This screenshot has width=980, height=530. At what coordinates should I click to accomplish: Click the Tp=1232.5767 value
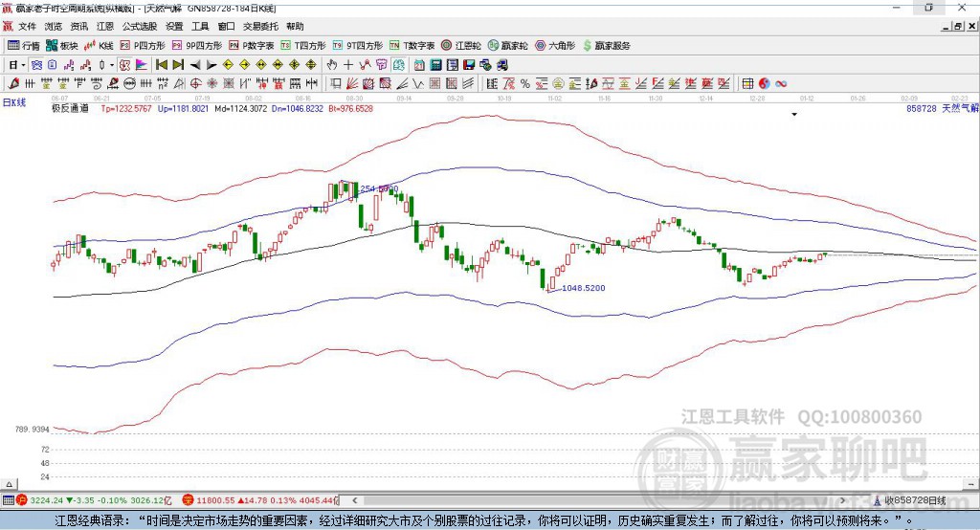(x=126, y=108)
